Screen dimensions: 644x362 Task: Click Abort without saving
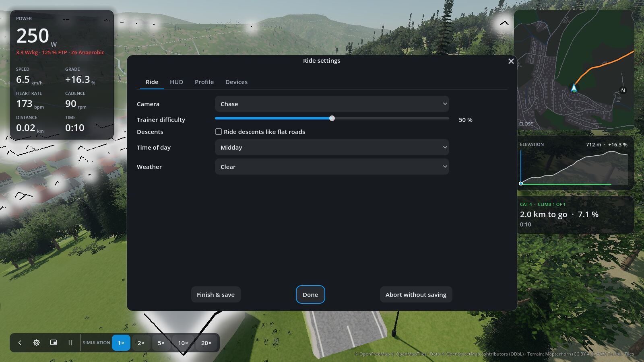(x=416, y=294)
